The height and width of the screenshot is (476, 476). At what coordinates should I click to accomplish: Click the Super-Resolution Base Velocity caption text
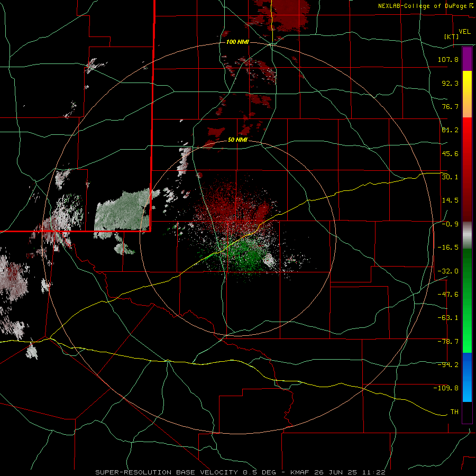(240, 472)
